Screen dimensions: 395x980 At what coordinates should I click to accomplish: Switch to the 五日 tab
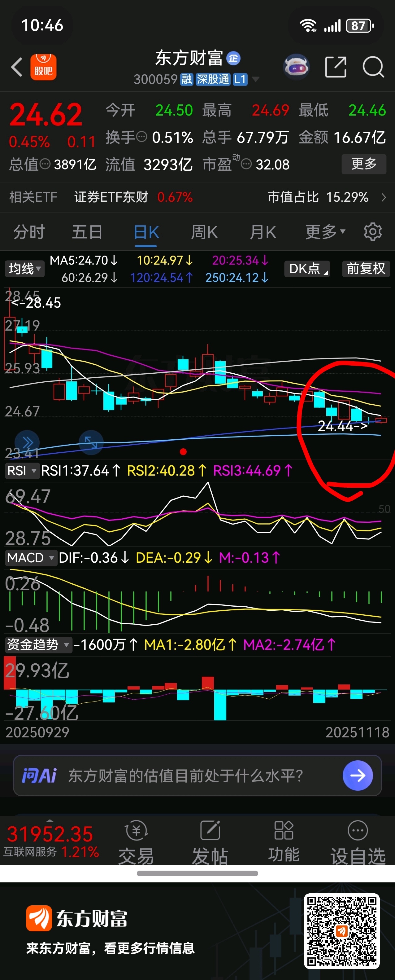[87, 232]
